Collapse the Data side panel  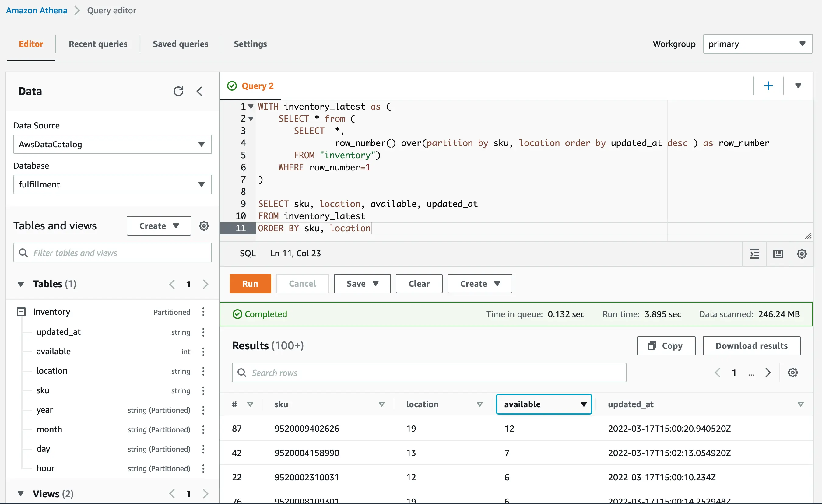[x=199, y=91]
